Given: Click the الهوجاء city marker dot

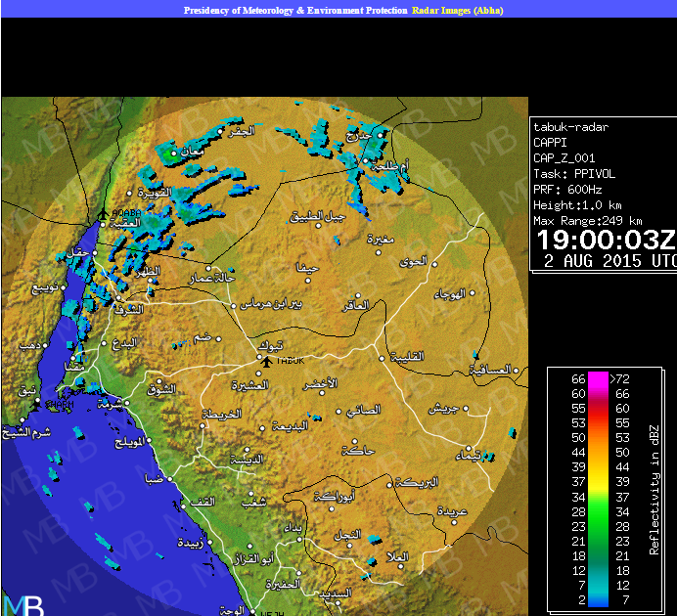Looking at the screenshot, I should [x=473, y=293].
